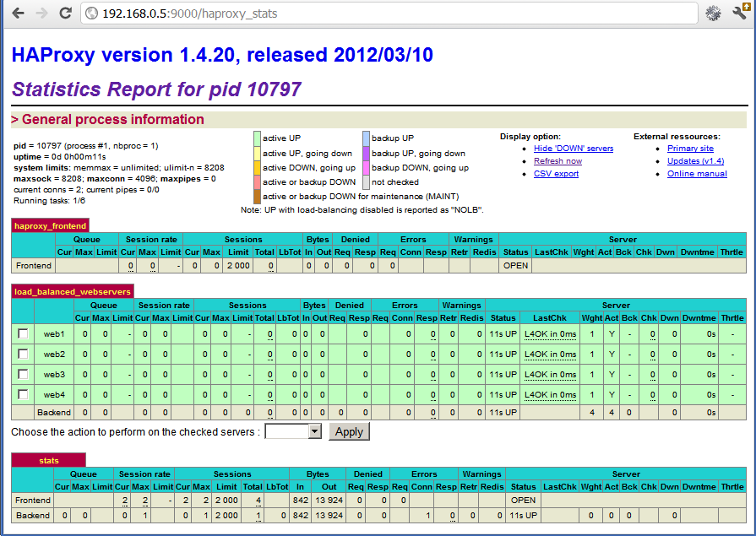The width and height of the screenshot is (756, 536).
Task: Check the box next to web3
Action: pos(23,374)
